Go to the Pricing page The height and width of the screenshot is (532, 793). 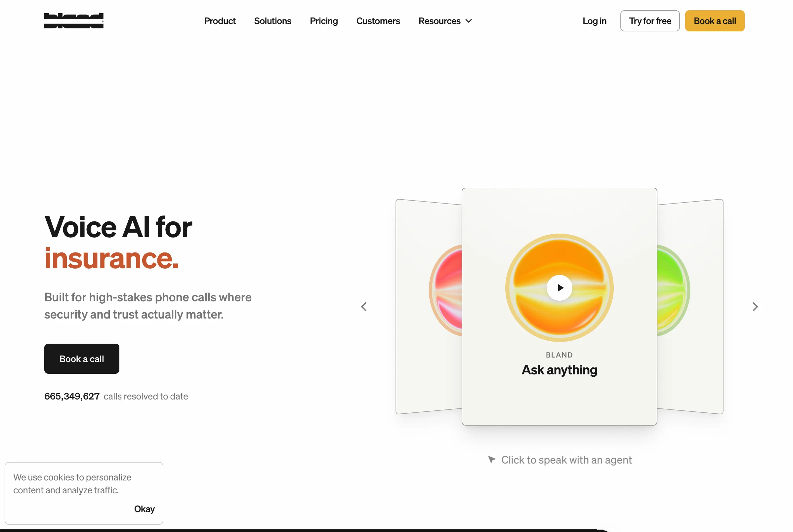click(x=324, y=21)
